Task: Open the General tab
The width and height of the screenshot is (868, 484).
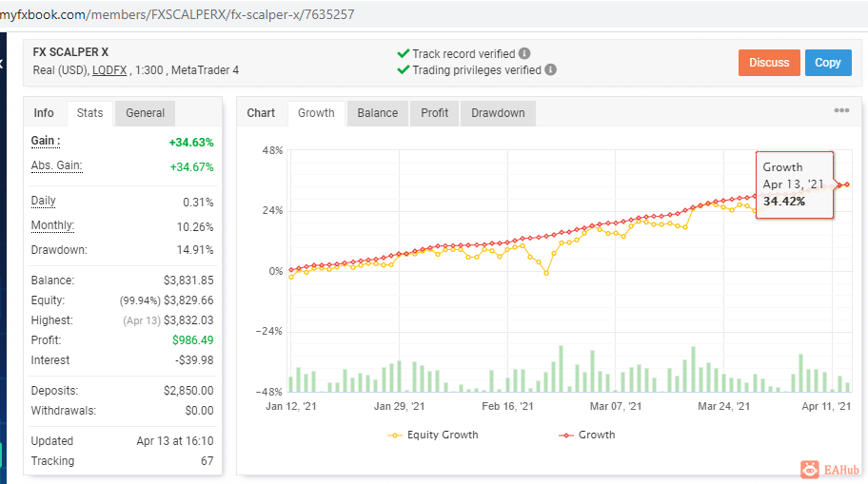Action: (x=145, y=113)
